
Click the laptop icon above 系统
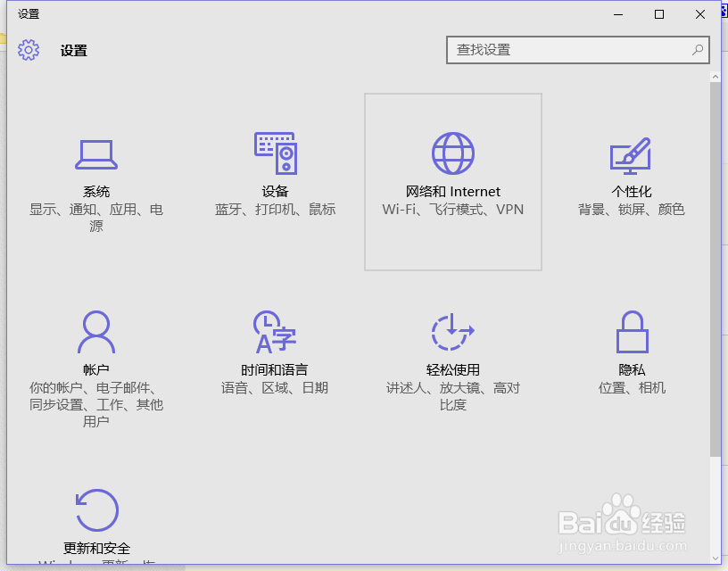coord(96,153)
